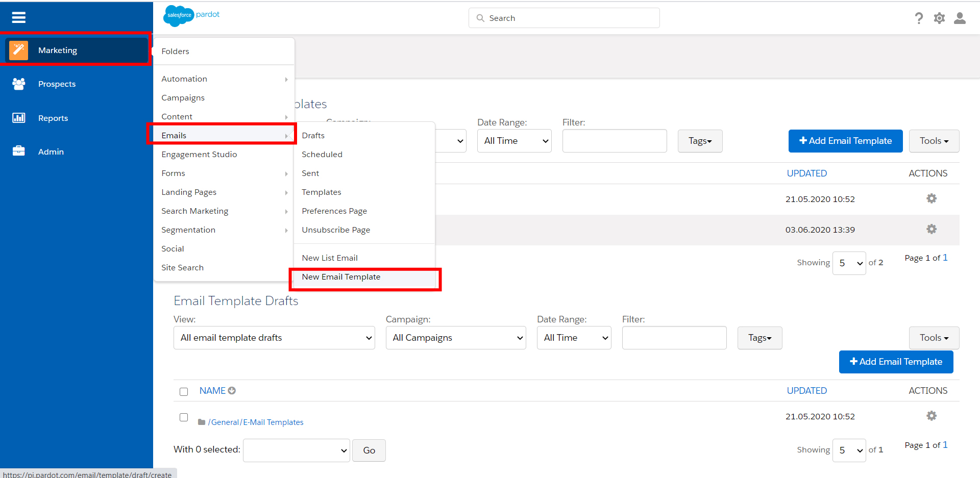Open the user profile icon
Viewport: 980px width, 478px height.
(960, 18)
